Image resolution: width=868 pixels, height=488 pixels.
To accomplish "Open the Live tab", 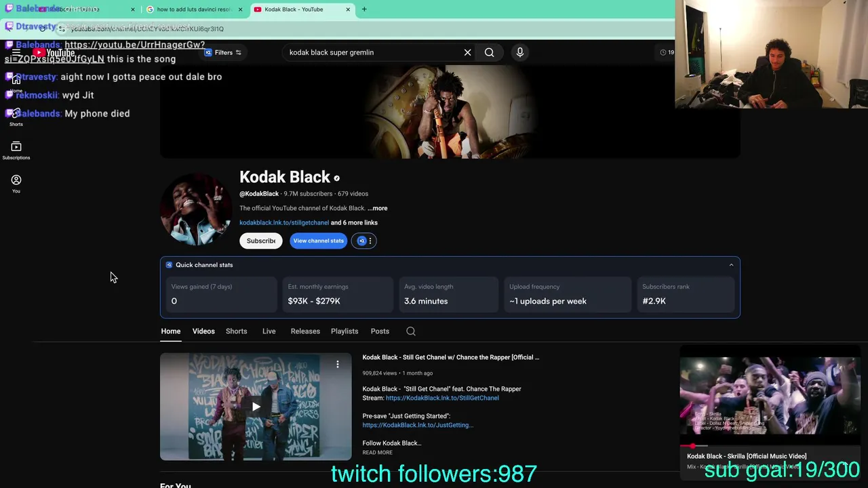I will coord(269,331).
